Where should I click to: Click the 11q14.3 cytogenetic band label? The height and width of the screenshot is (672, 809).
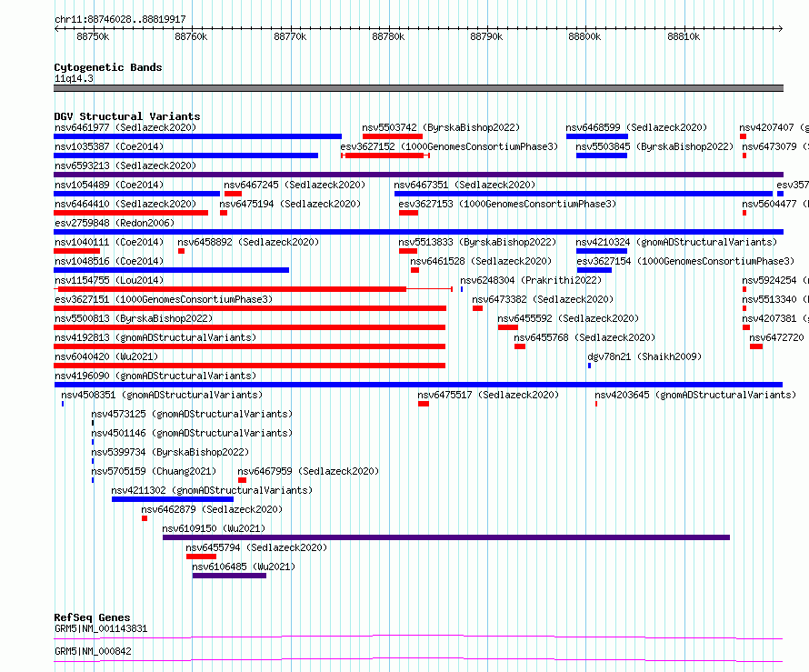(x=74, y=78)
